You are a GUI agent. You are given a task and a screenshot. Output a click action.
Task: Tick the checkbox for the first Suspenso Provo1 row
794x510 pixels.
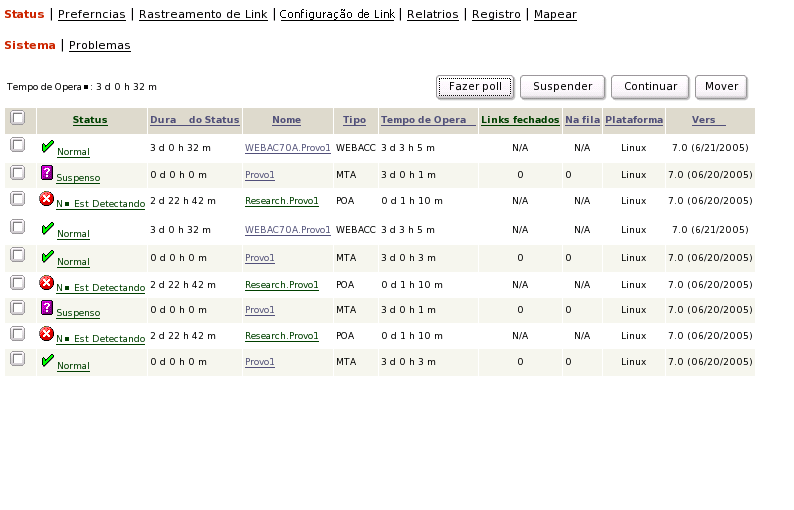tap(18, 173)
